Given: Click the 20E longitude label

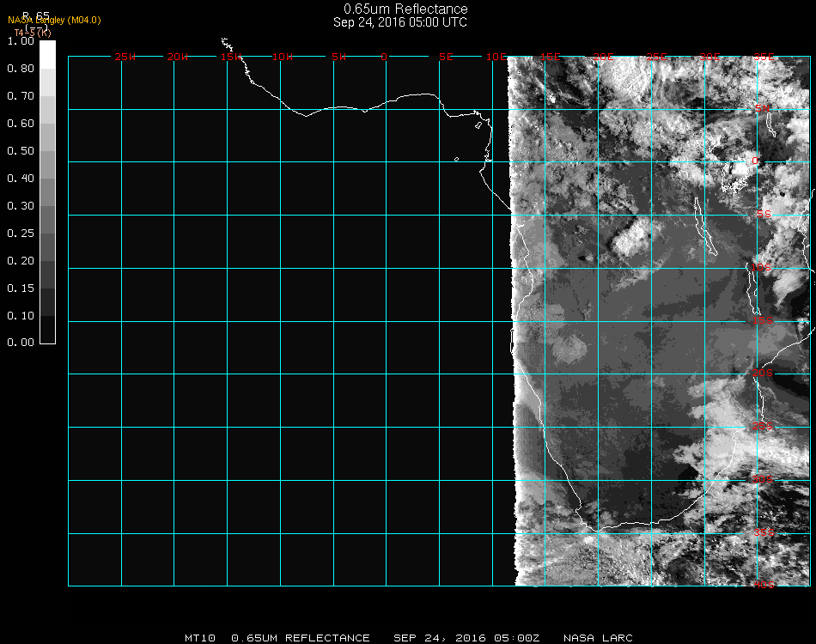Looking at the screenshot, I should click(x=604, y=58).
